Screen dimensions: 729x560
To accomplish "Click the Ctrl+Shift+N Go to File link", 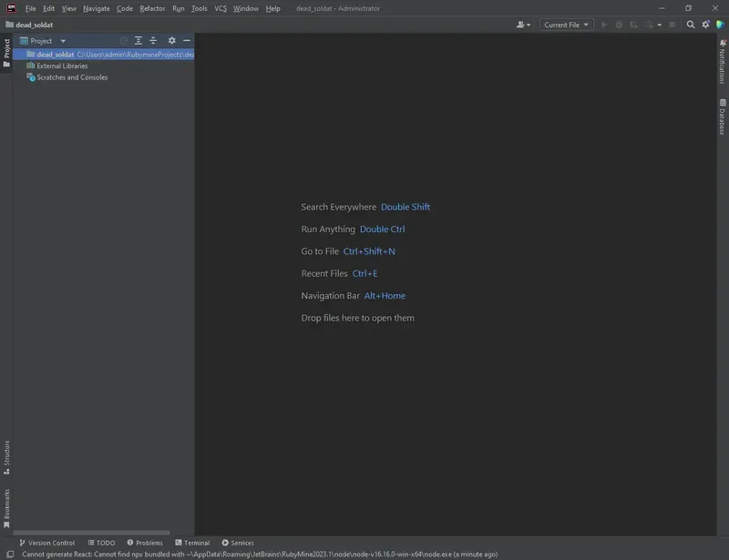I will coord(368,250).
